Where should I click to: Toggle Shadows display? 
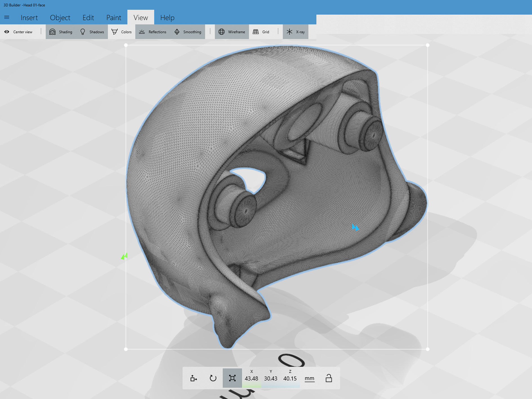(92, 32)
